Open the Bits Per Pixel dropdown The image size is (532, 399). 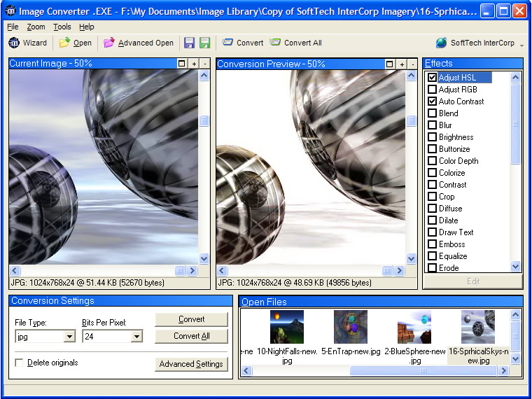136,337
